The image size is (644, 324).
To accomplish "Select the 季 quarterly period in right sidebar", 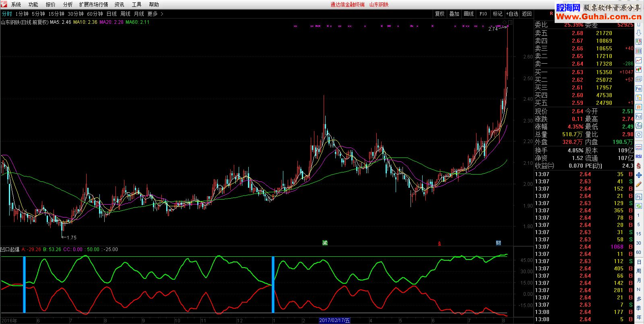I will [639, 308].
